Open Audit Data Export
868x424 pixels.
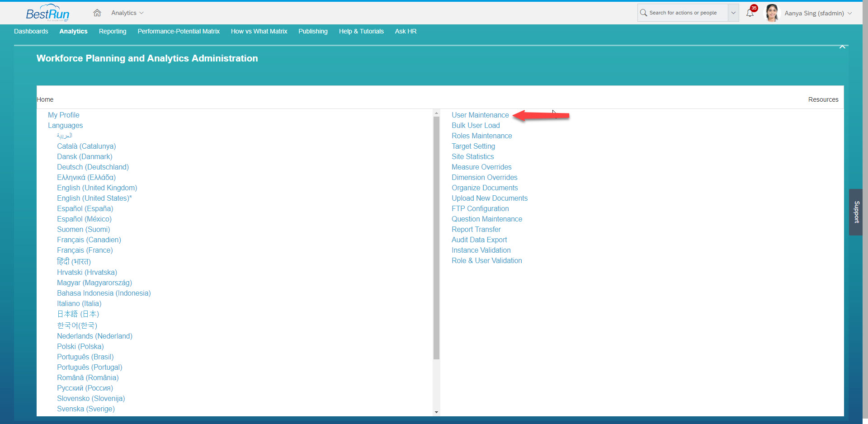pyautogui.click(x=479, y=240)
